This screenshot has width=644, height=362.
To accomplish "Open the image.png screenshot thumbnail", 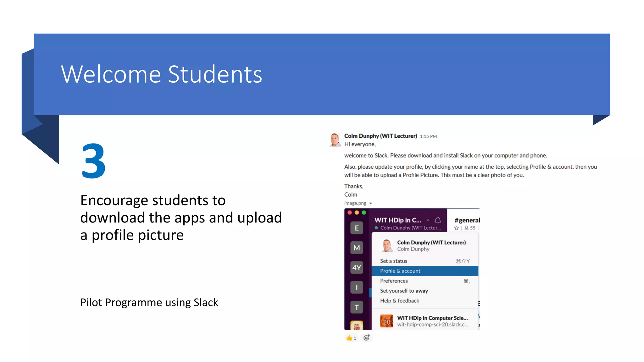I will (x=412, y=269).
